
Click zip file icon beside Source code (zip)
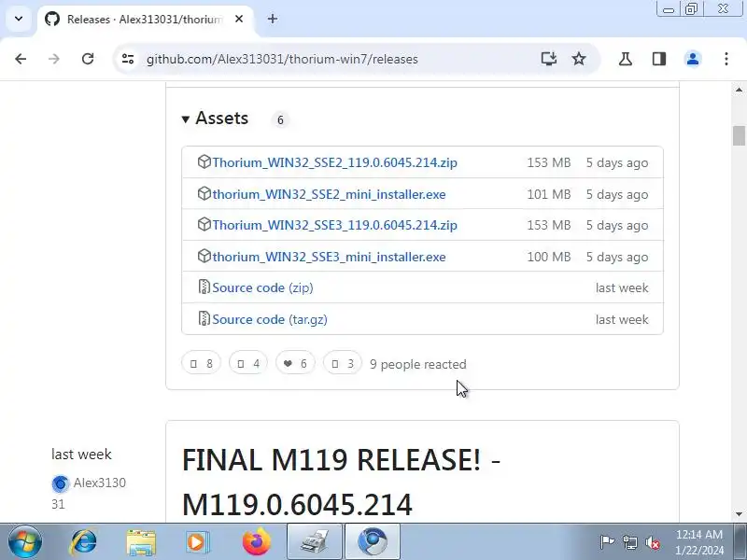[204, 287]
